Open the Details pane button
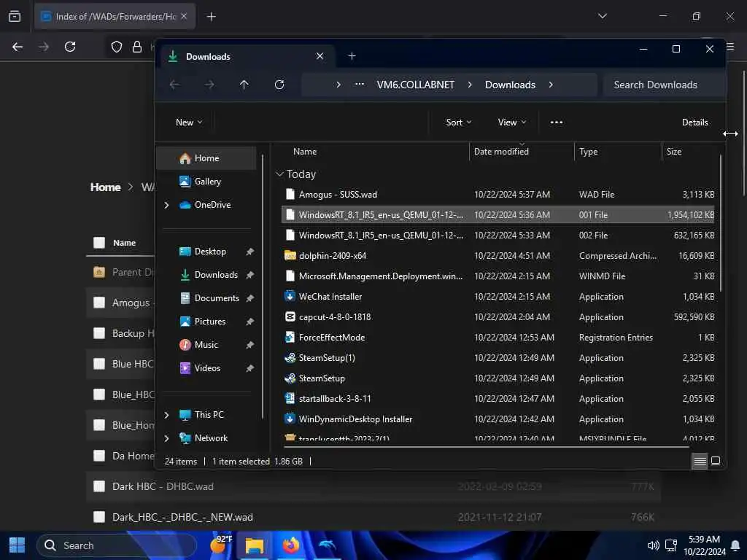The height and width of the screenshot is (560, 747). point(694,122)
